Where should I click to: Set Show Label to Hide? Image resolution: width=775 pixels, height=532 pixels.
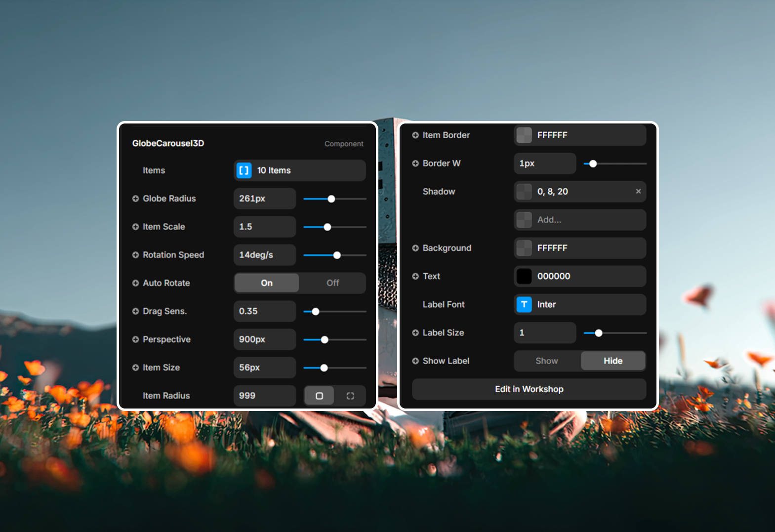click(612, 361)
